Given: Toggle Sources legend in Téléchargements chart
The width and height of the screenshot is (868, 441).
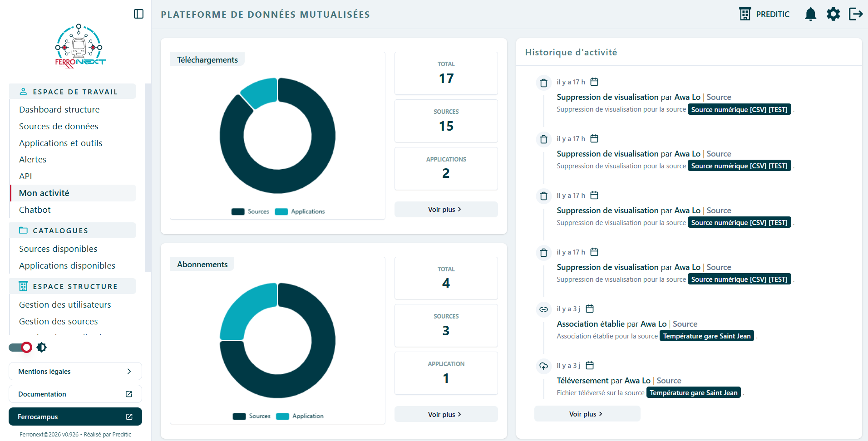Looking at the screenshot, I should [250, 211].
